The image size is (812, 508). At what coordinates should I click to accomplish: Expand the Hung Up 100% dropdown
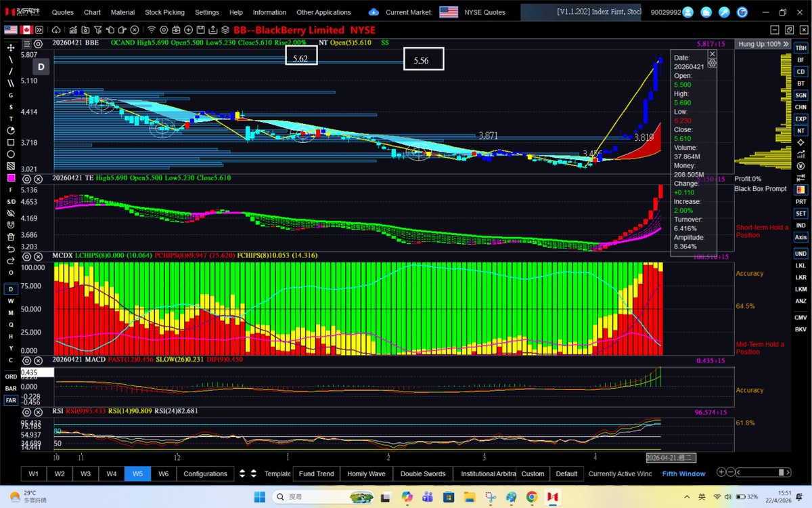point(786,43)
